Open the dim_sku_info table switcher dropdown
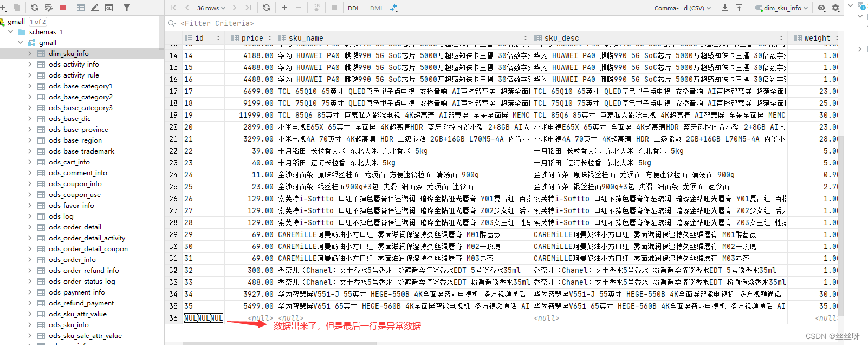The image size is (868, 345). pos(781,8)
